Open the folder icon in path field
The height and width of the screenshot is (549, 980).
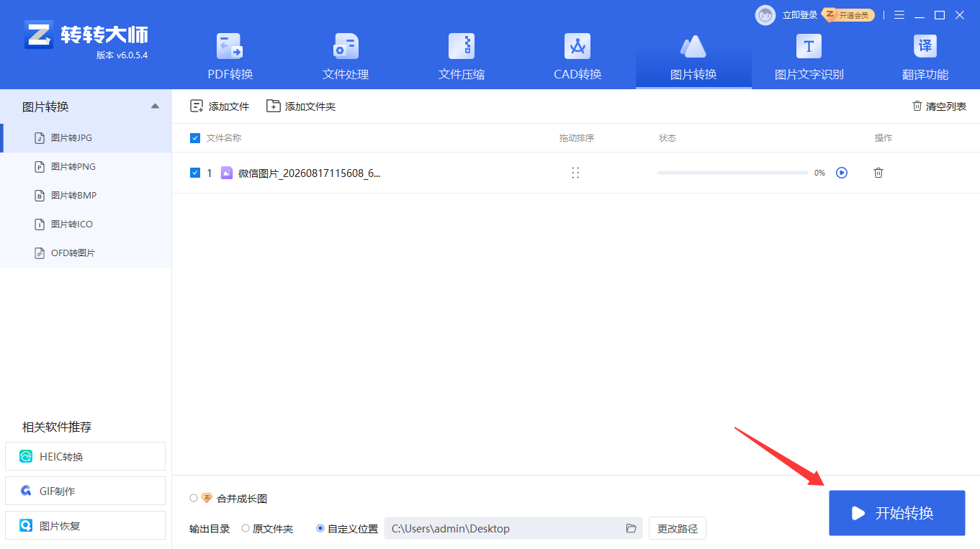point(631,529)
